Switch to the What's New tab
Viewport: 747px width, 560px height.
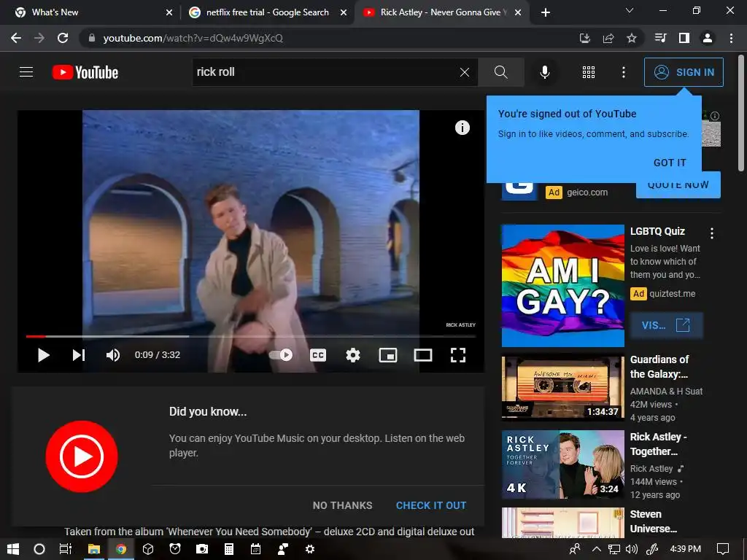pyautogui.click(x=90, y=12)
